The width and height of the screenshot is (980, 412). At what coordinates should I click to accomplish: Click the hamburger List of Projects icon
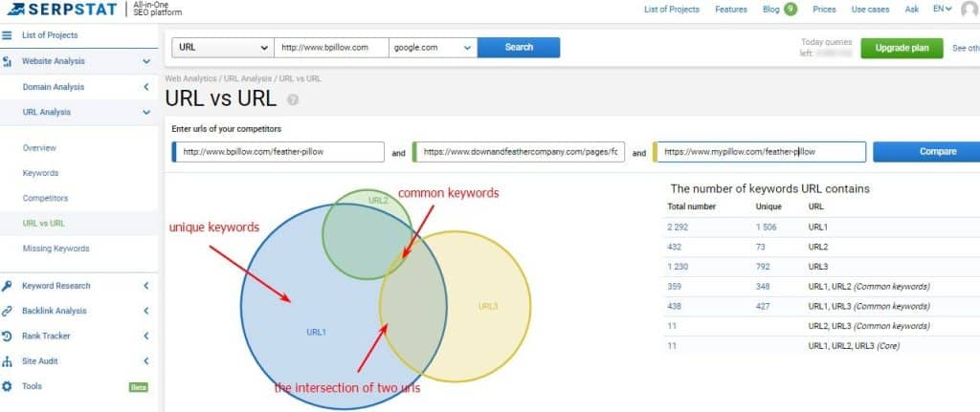point(8,35)
